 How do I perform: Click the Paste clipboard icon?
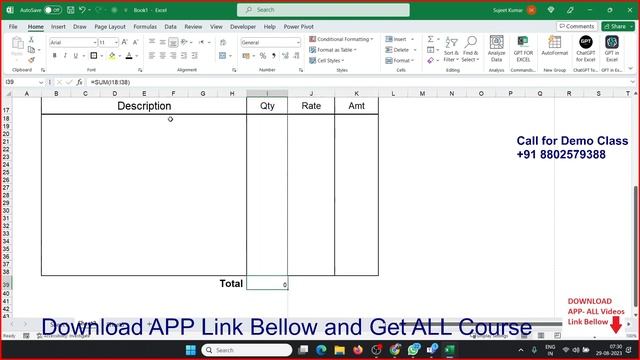click(17, 42)
